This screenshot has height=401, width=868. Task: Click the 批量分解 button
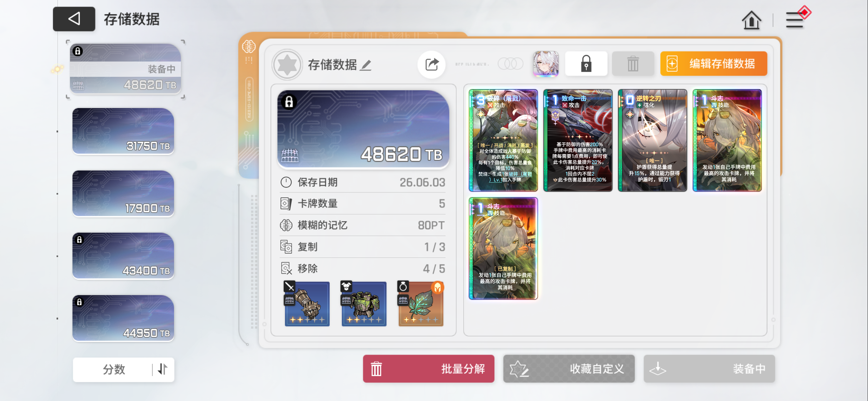coord(428,369)
